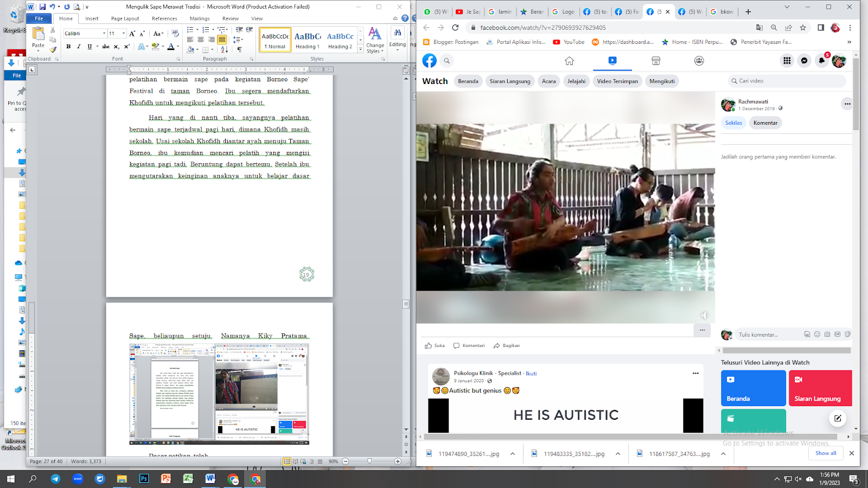This screenshot has height=488, width=868.
Task: Click the Sort icon in Paragraph group
Action: [x=225, y=49]
